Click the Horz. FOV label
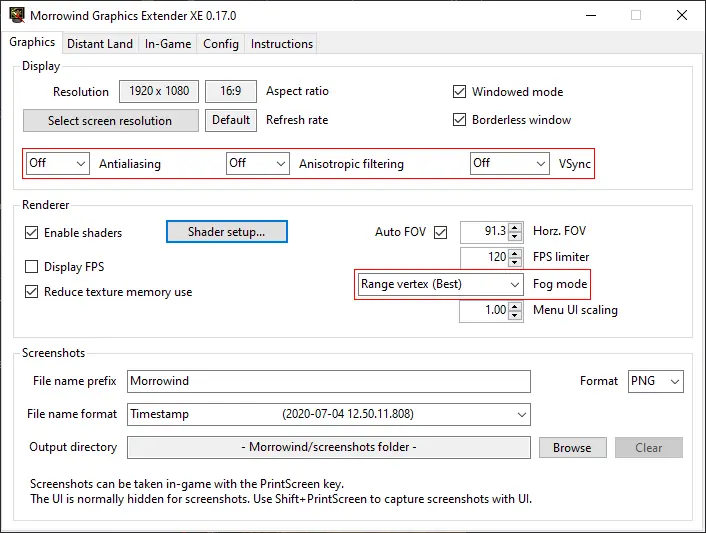 click(x=559, y=231)
